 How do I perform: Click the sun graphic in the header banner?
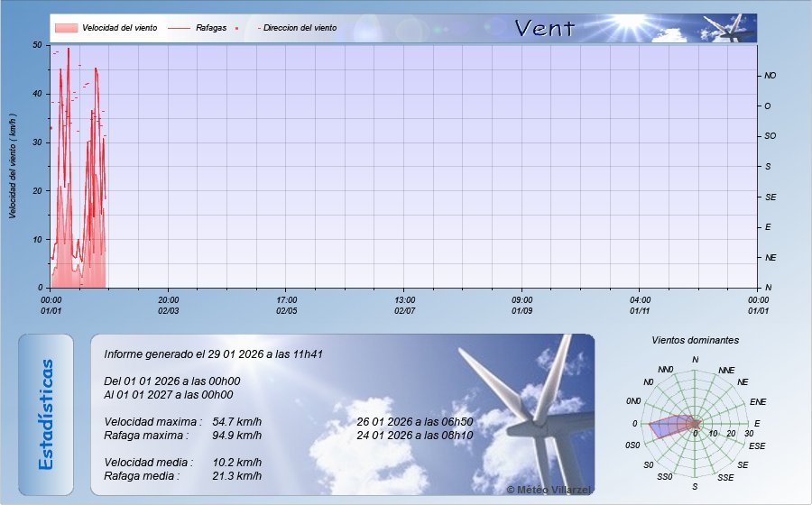point(632,23)
